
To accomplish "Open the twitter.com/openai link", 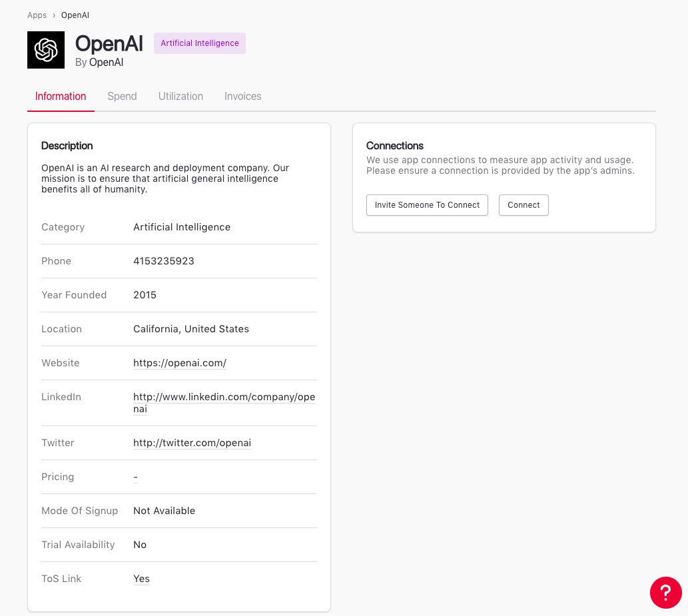I will point(192,443).
